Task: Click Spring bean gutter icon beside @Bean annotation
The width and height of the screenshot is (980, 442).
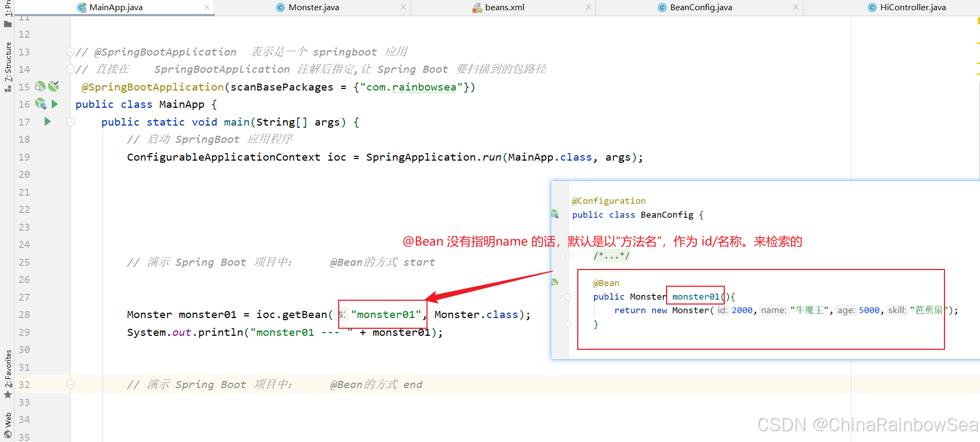Action: (x=555, y=282)
